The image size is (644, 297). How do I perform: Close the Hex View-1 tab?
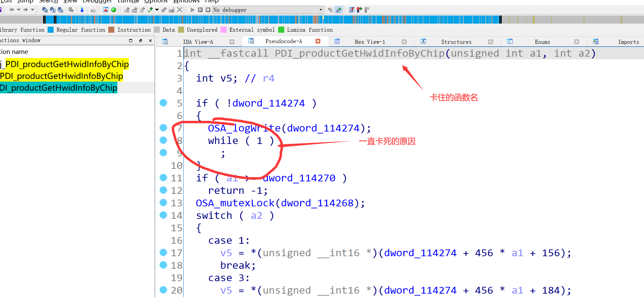coord(404,42)
